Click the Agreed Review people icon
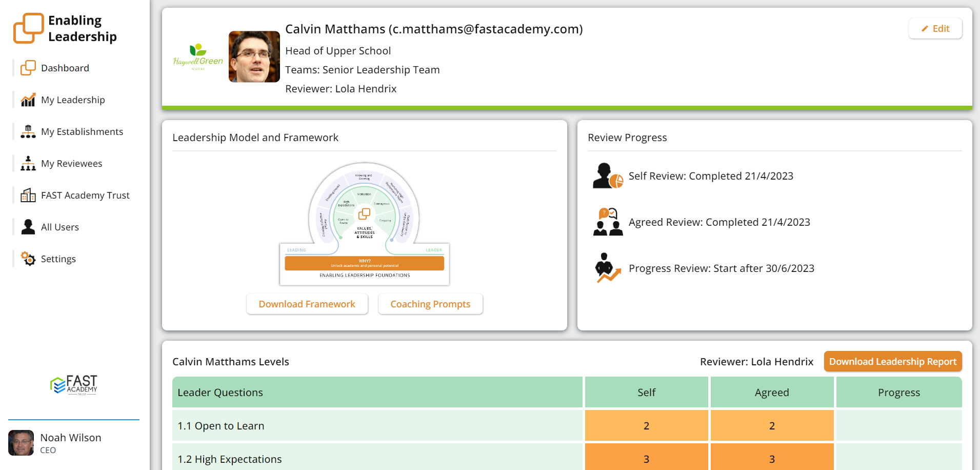The width and height of the screenshot is (980, 470). (608, 222)
